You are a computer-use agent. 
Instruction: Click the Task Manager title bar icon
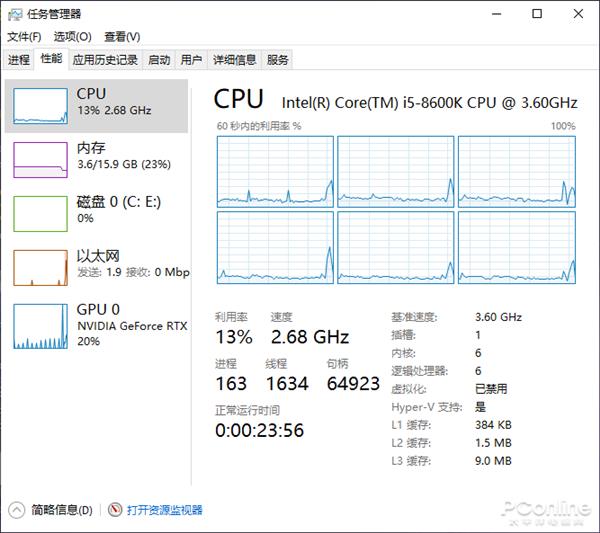click(x=15, y=15)
